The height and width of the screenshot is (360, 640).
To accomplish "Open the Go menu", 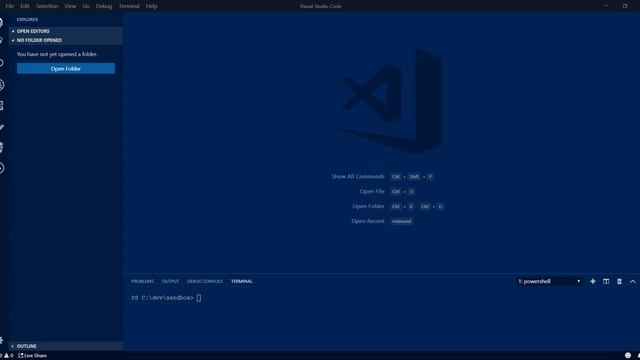I will pyautogui.click(x=86, y=6).
